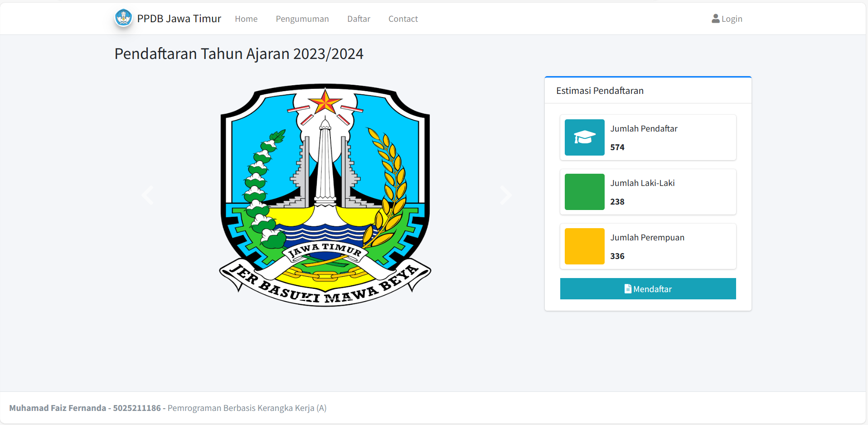Navigate to the Daftar menu
The image size is (868, 425).
click(359, 19)
